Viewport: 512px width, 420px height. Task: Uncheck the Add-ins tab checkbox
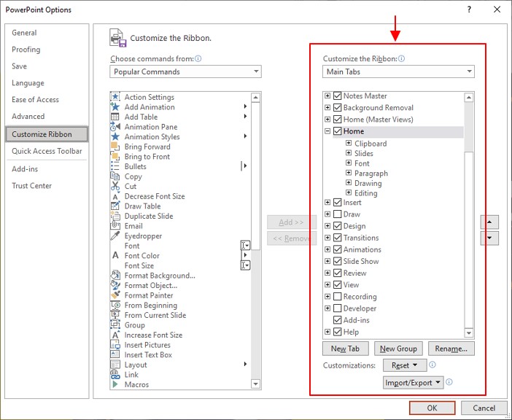[x=338, y=320]
